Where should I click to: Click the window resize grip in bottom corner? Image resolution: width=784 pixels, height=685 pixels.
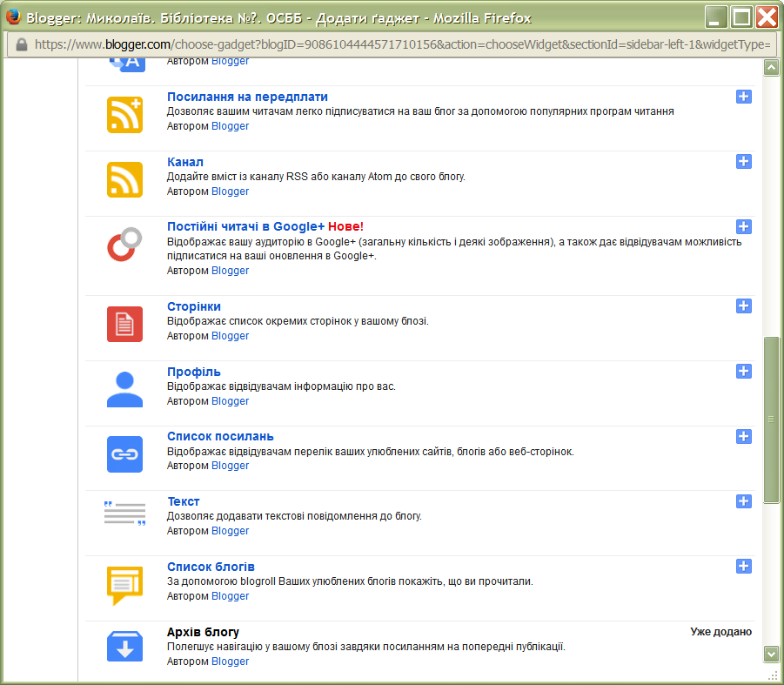pos(773,675)
